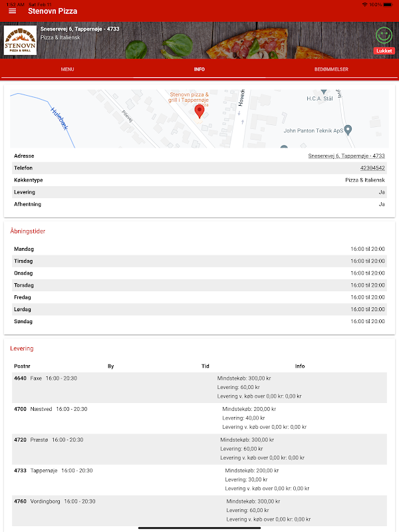The height and width of the screenshot is (532, 399).
Task: Click the green smiley rating icon
Action: [384, 35]
